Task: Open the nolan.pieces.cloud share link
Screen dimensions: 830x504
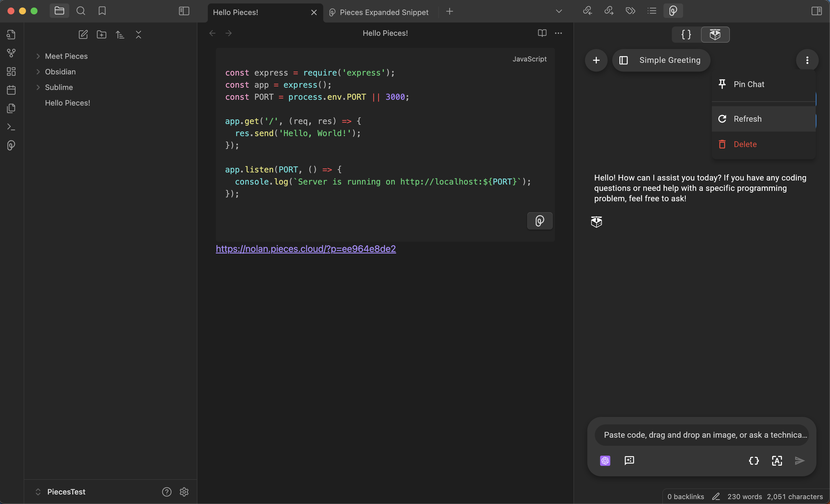Action: (306, 249)
